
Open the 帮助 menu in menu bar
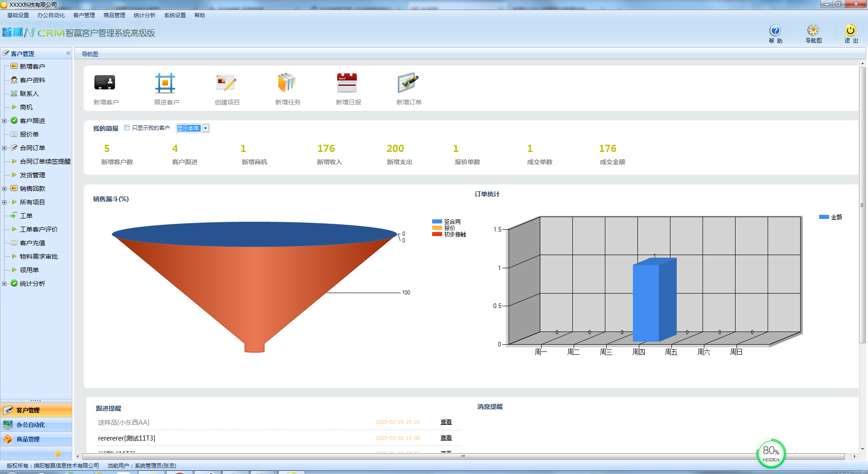[x=200, y=15]
